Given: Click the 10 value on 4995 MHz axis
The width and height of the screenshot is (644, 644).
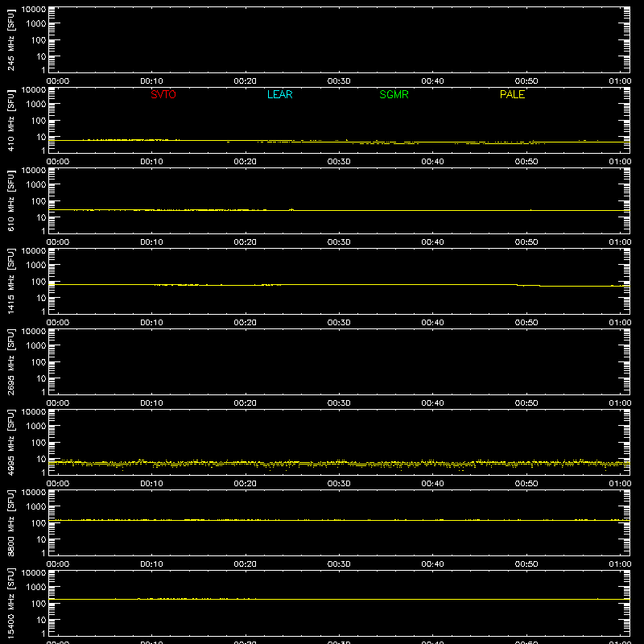Looking at the screenshot, I should pos(41,459).
